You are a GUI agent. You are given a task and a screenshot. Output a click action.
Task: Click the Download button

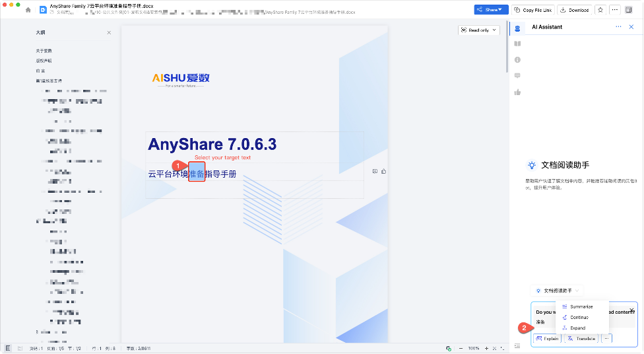(x=574, y=10)
